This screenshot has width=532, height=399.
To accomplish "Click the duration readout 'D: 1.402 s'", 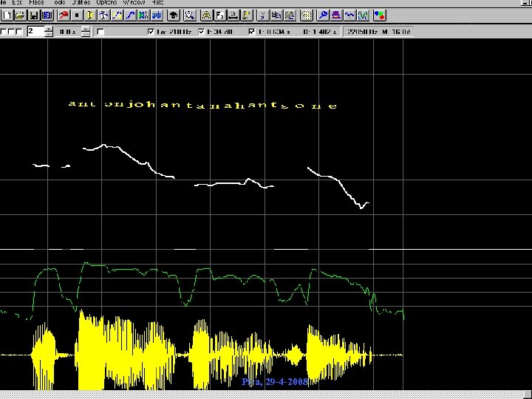I will click(320, 32).
